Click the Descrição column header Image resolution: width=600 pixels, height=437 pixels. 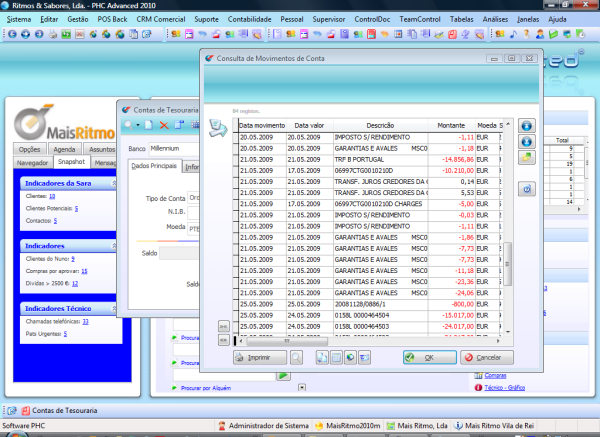pyautogui.click(x=380, y=126)
